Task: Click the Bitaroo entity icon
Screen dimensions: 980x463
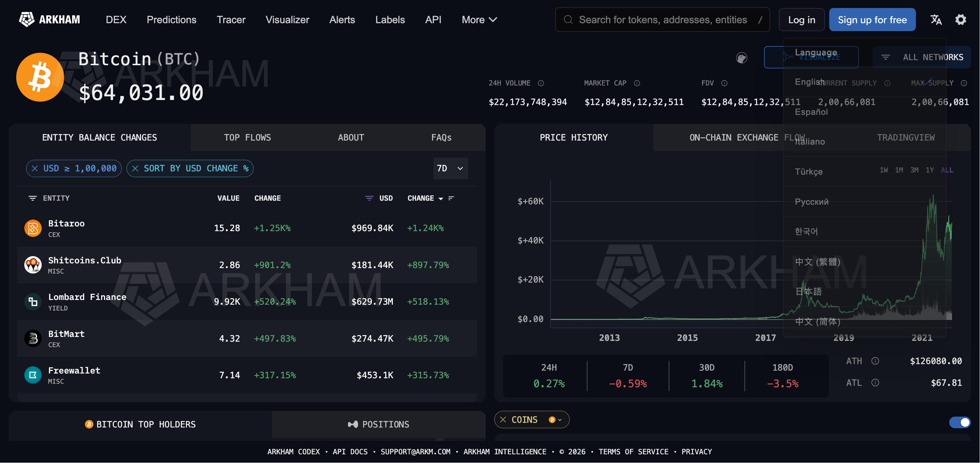Action: tap(33, 228)
